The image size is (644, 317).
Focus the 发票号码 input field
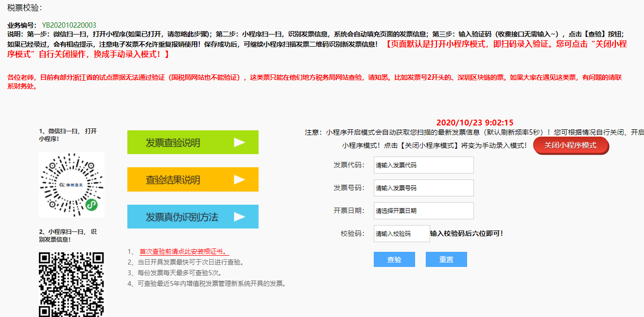coord(423,188)
